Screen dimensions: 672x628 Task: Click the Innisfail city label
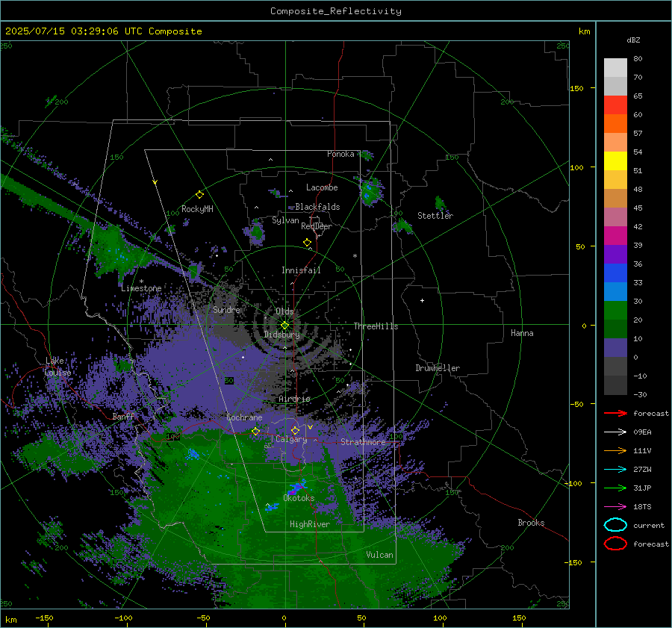click(x=301, y=270)
